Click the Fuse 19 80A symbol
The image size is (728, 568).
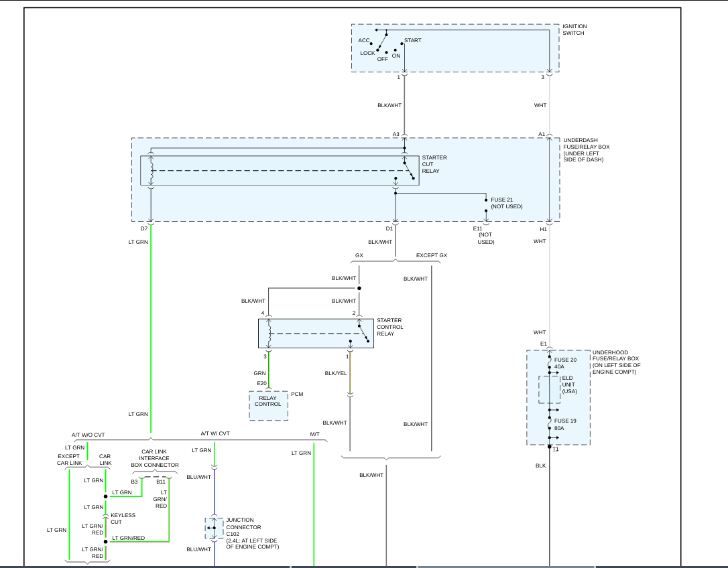549,423
